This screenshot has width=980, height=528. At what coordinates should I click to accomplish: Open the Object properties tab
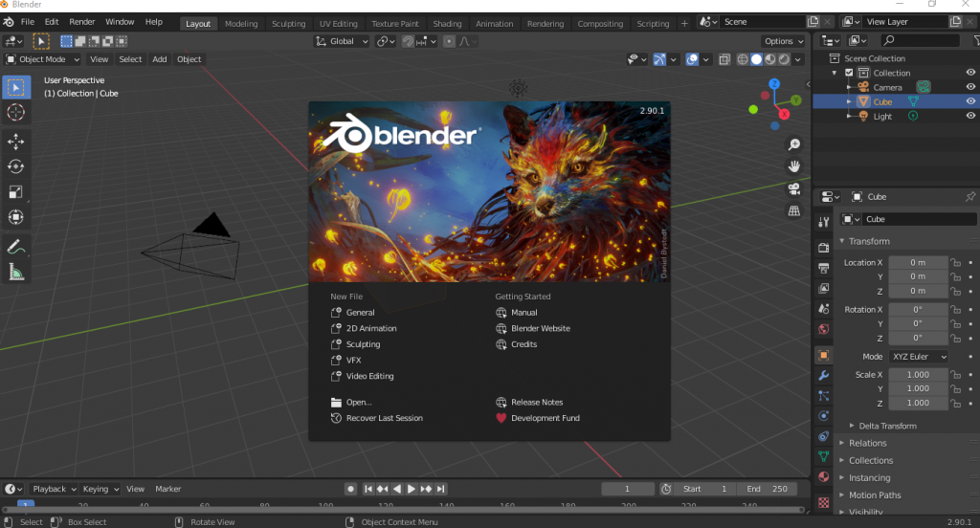click(824, 355)
